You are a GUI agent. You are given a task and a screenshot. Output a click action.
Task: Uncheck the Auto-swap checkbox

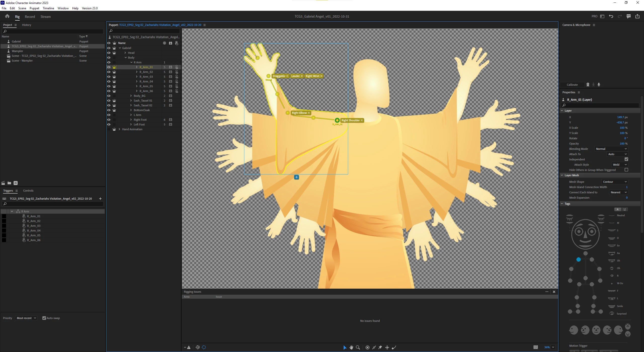[x=44, y=318]
